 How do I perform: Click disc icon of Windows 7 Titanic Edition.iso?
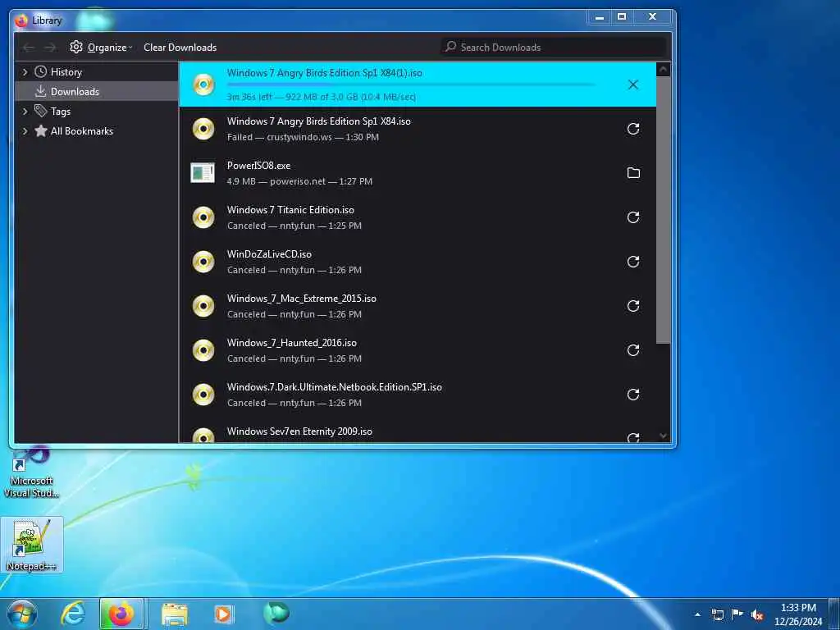point(203,217)
